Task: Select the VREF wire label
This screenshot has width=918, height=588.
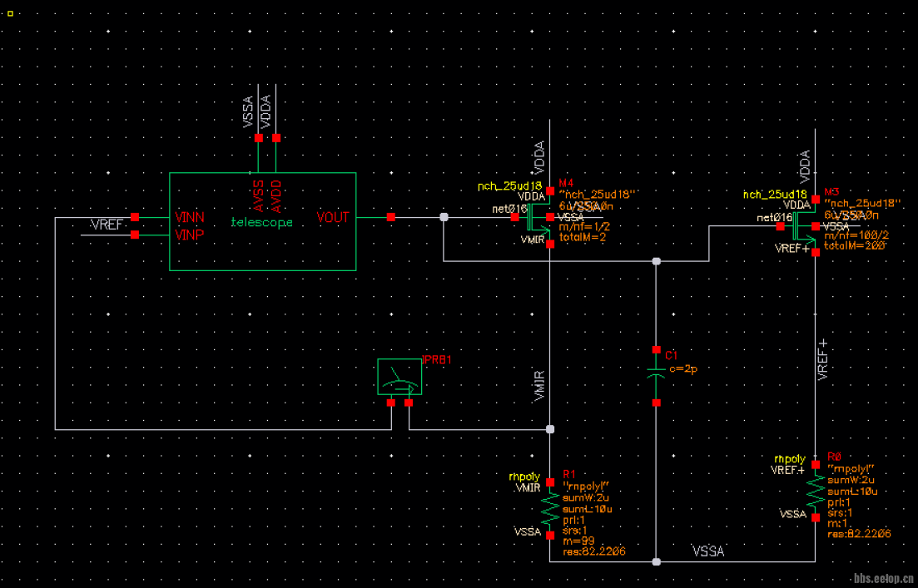Action: click(x=105, y=225)
